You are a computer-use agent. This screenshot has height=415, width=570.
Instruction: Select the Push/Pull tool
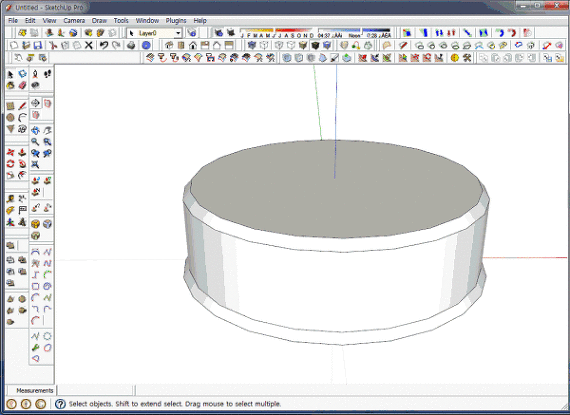pyautogui.click(x=23, y=152)
